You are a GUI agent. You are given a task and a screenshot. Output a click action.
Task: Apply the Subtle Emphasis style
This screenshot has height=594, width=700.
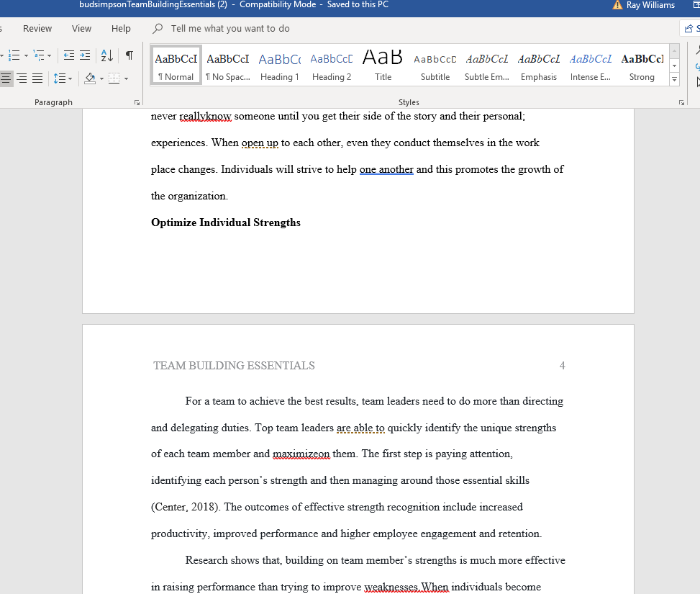pos(487,65)
